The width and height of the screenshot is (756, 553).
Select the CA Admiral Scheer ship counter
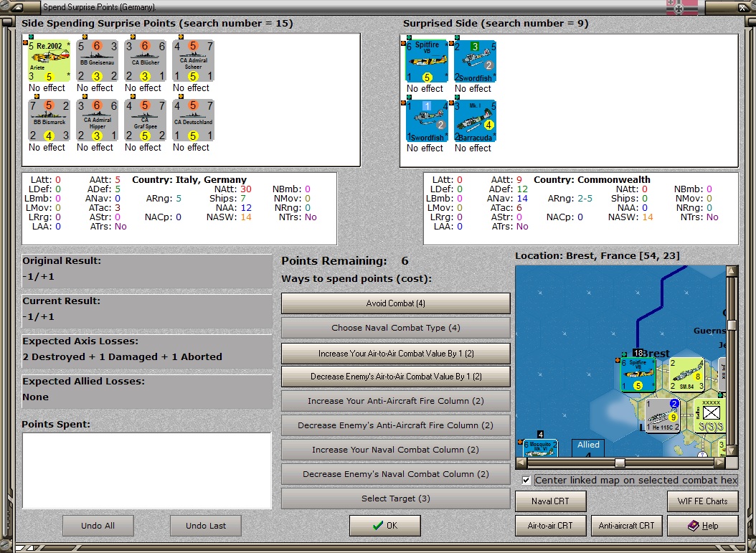(x=194, y=61)
